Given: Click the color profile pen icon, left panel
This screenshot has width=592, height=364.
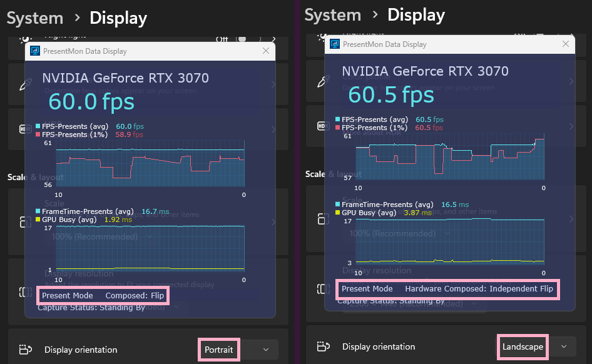Looking at the screenshot, I should tap(25, 84).
